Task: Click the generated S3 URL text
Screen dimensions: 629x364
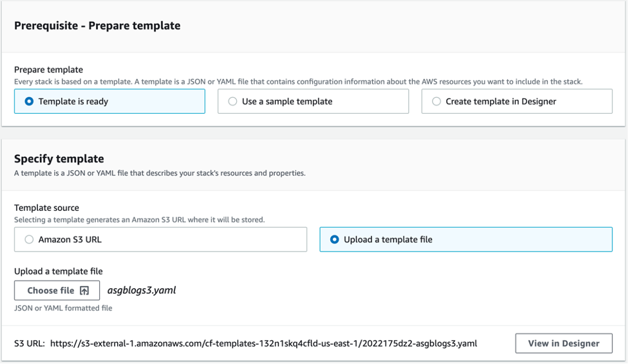Action: [x=263, y=343]
